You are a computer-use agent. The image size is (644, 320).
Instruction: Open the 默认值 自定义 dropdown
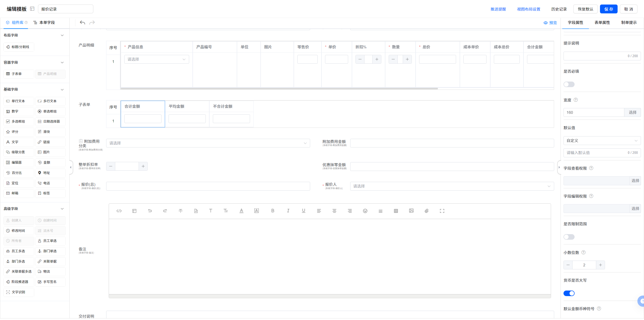tap(602, 140)
